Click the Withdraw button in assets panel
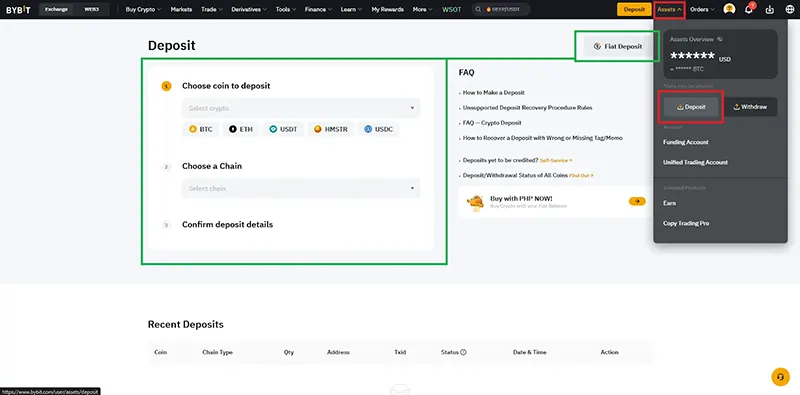 pos(751,107)
